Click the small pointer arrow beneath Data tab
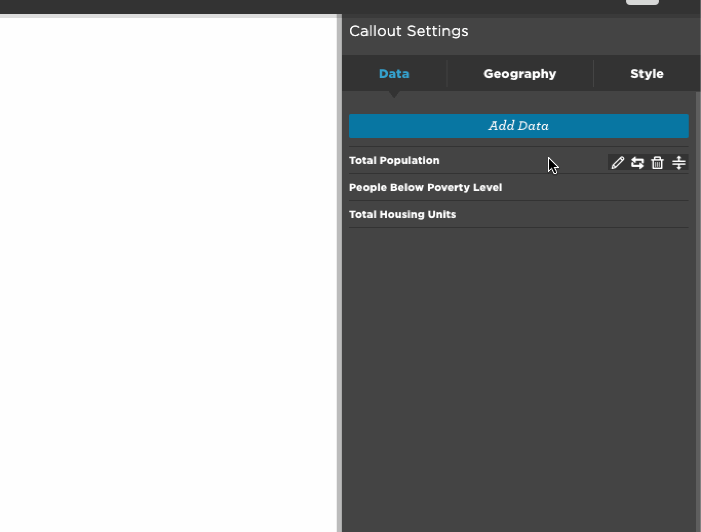Viewport: 701px width, 532px height. pos(394,94)
